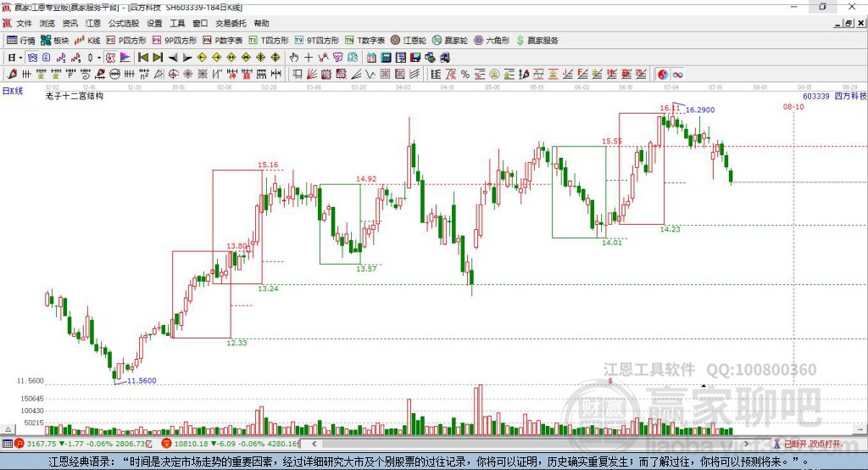Click the black right arrow icon
The image size is (868, 470).
click(187, 58)
